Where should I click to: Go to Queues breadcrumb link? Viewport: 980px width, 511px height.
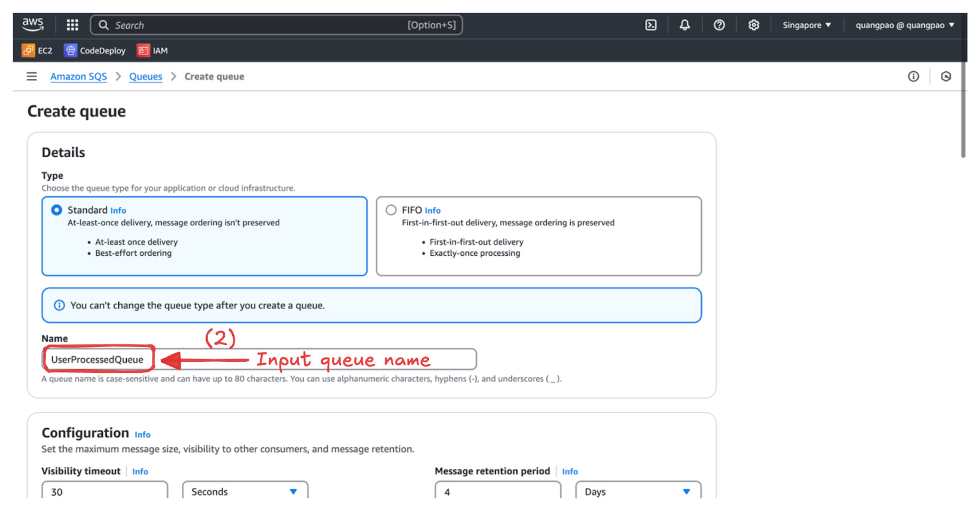point(146,76)
